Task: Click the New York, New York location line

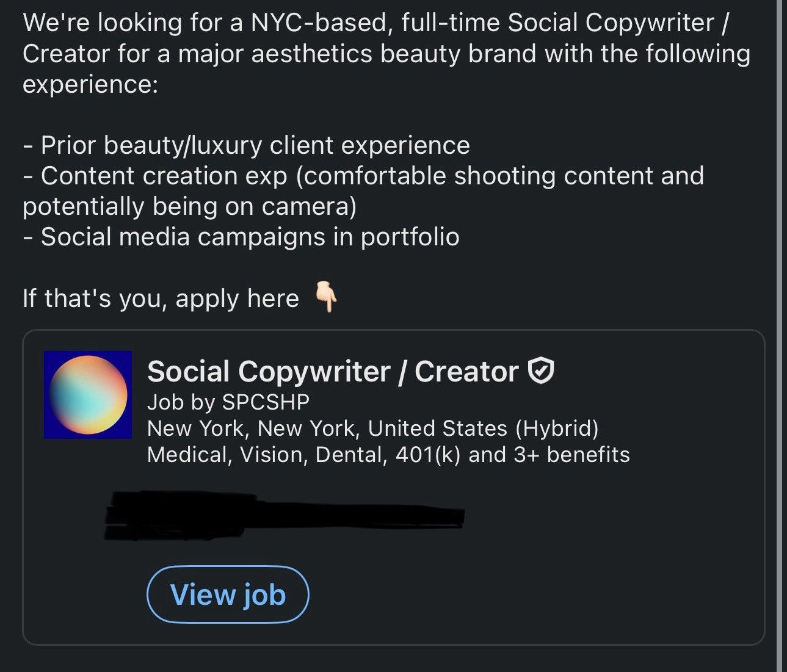Action: (x=373, y=428)
